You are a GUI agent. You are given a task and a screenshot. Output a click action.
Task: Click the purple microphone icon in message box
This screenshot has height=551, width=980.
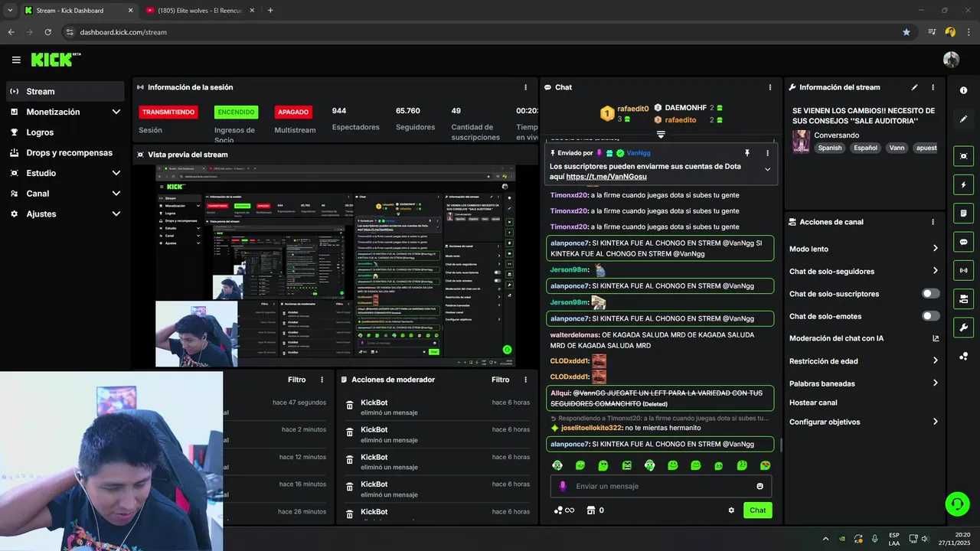click(x=563, y=486)
